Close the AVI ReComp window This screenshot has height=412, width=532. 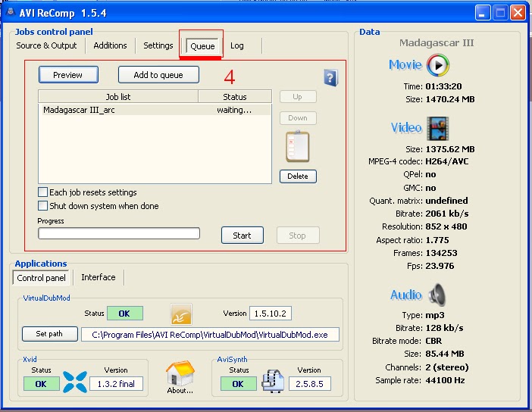point(518,13)
